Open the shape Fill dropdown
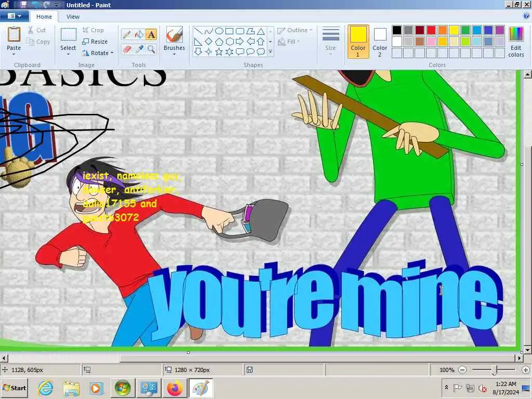This screenshot has height=399, width=532. click(289, 42)
